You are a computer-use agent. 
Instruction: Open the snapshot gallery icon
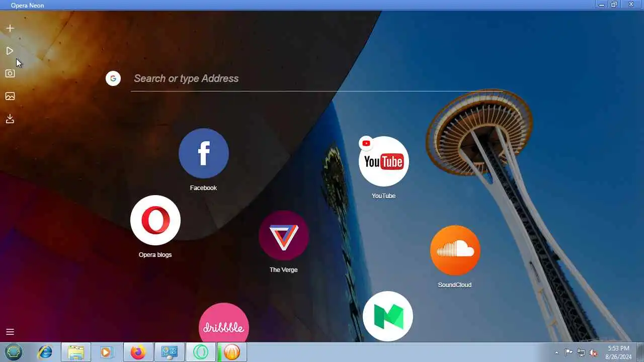coord(10,96)
